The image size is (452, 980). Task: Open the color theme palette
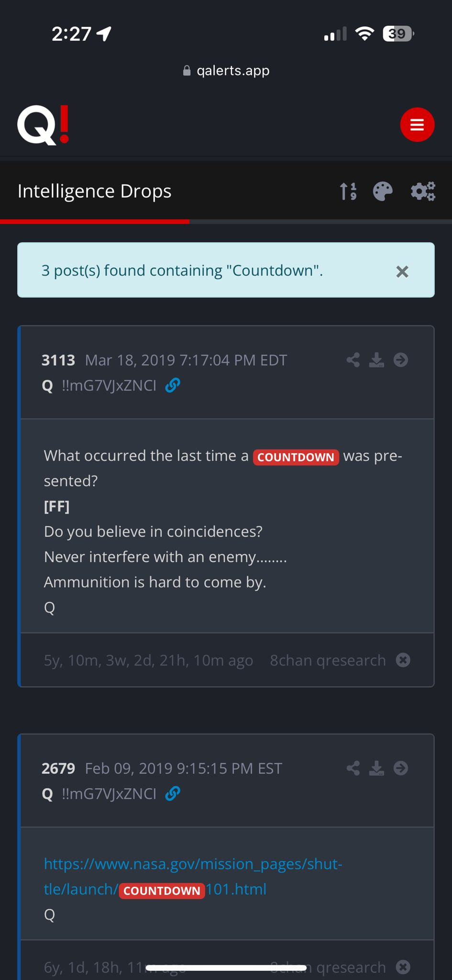click(383, 191)
